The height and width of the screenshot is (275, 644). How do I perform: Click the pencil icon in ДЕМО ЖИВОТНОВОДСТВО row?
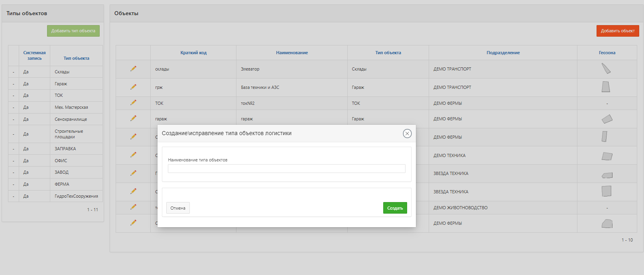click(133, 207)
